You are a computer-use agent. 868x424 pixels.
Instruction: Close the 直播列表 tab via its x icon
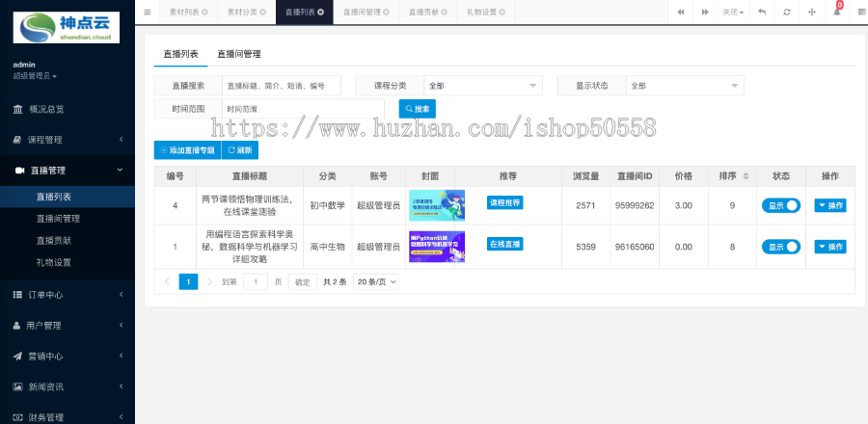(320, 13)
